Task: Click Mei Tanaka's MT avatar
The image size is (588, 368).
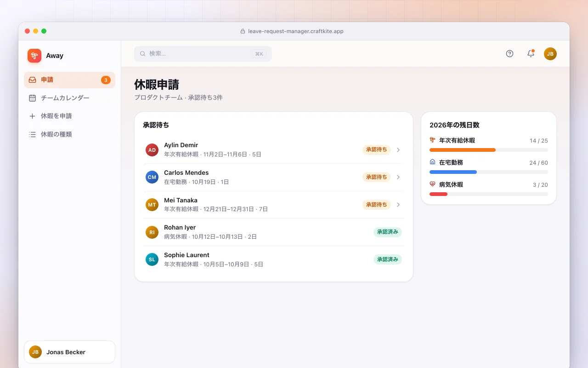Action: click(x=152, y=205)
